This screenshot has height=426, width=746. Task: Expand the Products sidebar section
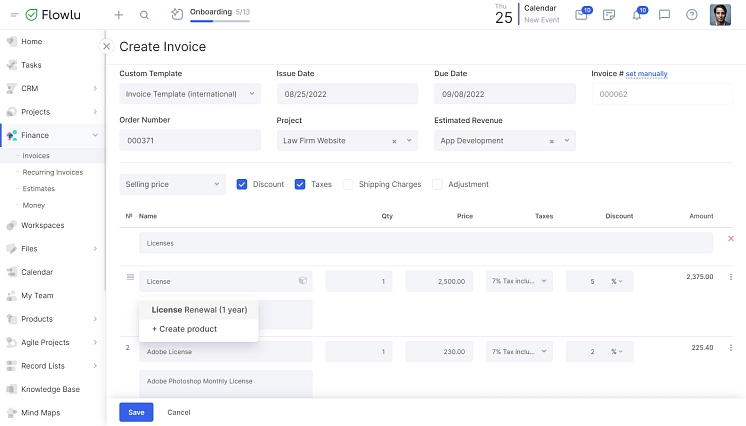[95, 319]
